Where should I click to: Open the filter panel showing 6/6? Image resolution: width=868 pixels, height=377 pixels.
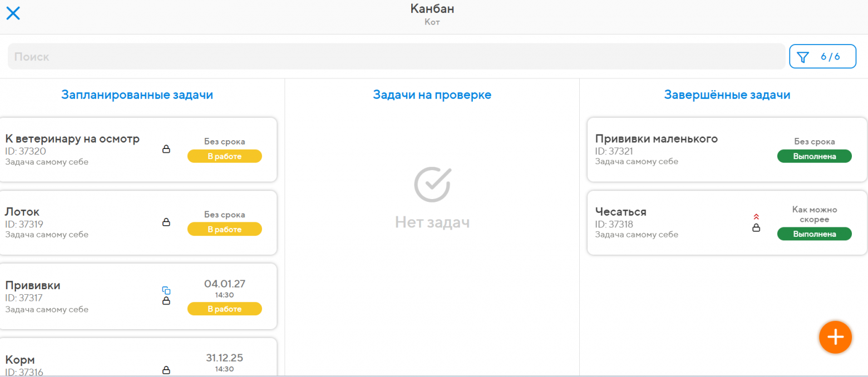click(822, 56)
